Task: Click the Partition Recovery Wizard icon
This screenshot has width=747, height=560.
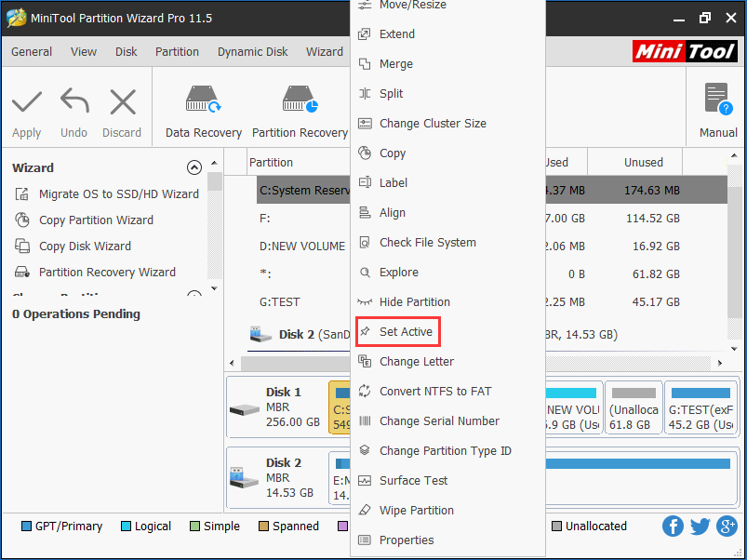Action: 22,272
